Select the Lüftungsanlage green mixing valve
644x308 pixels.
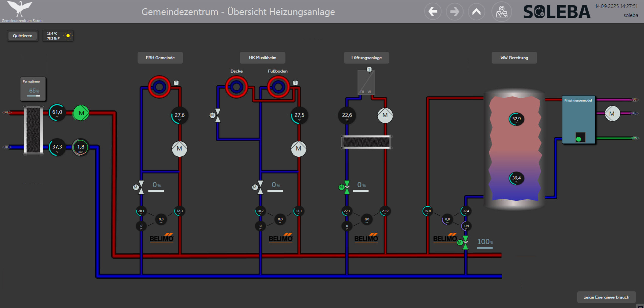click(x=346, y=187)
